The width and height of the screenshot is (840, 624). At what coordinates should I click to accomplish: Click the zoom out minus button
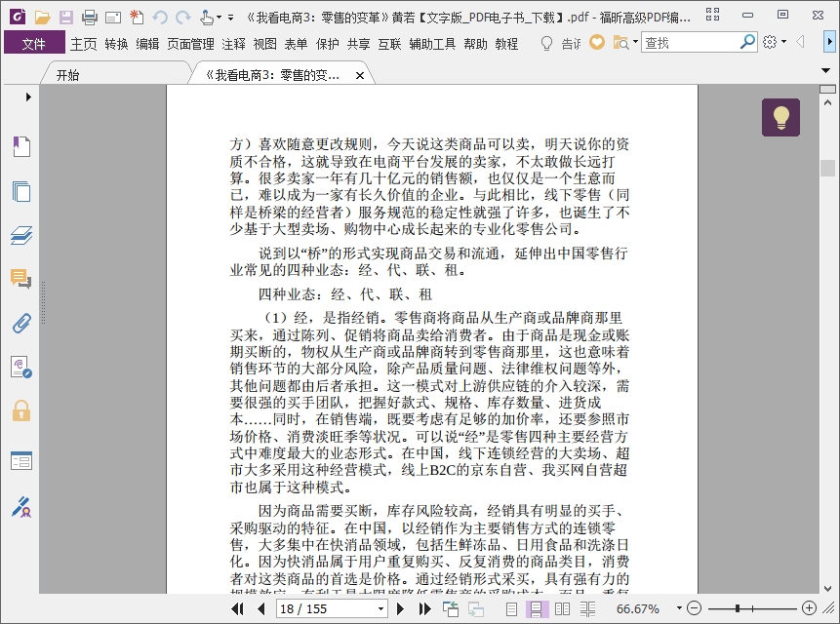tap(694, 608)
